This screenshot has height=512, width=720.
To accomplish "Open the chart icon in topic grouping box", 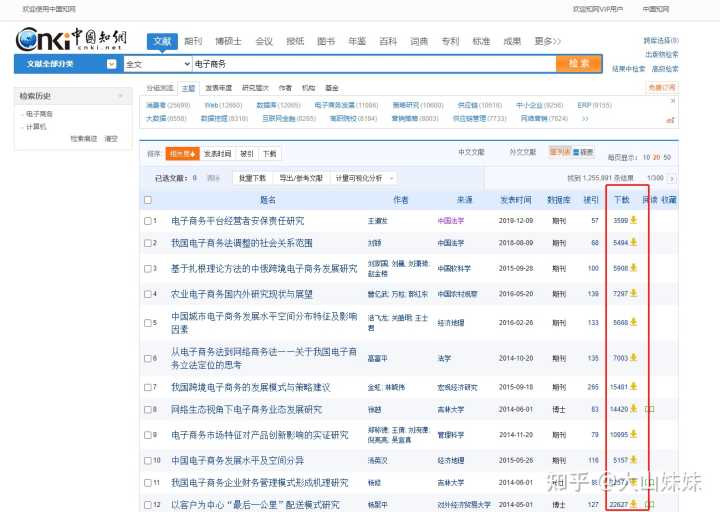I will coord(671,120).
